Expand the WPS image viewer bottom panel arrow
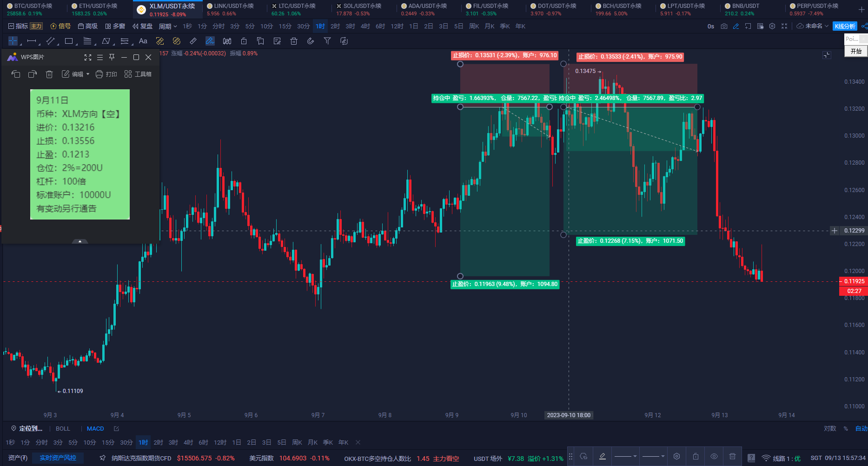The height and width of the screenshot is (466, 868). (80, 241)
